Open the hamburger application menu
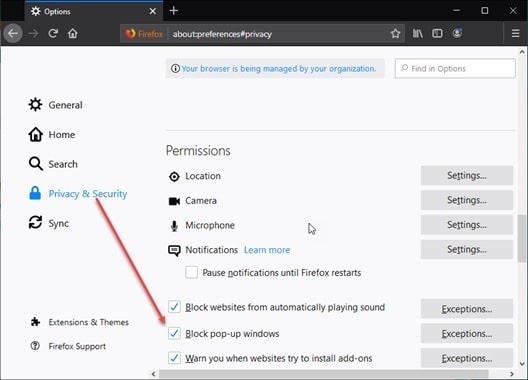Viewport: 528px width, 380px height. click(x=515, y=33)
